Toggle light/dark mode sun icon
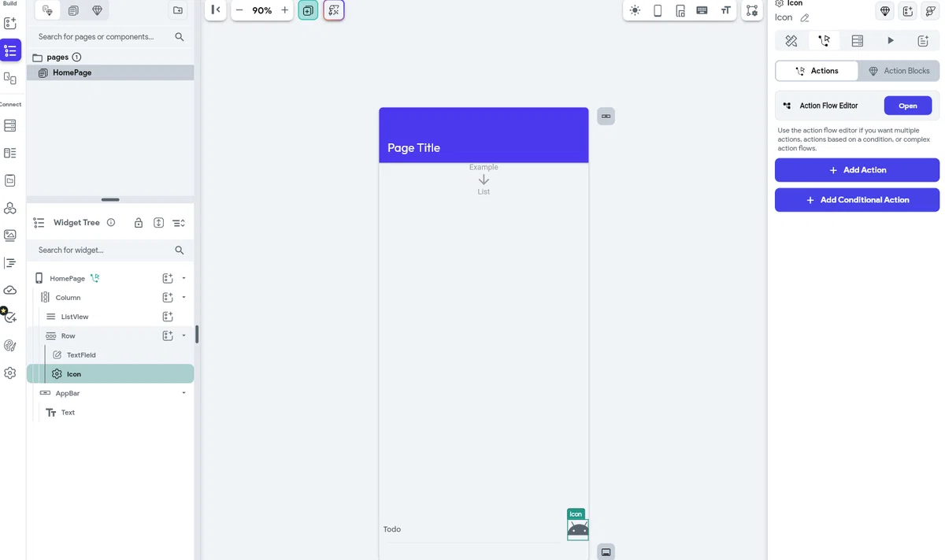The width and height of the screenshot is (945, 560). (636, 10)
